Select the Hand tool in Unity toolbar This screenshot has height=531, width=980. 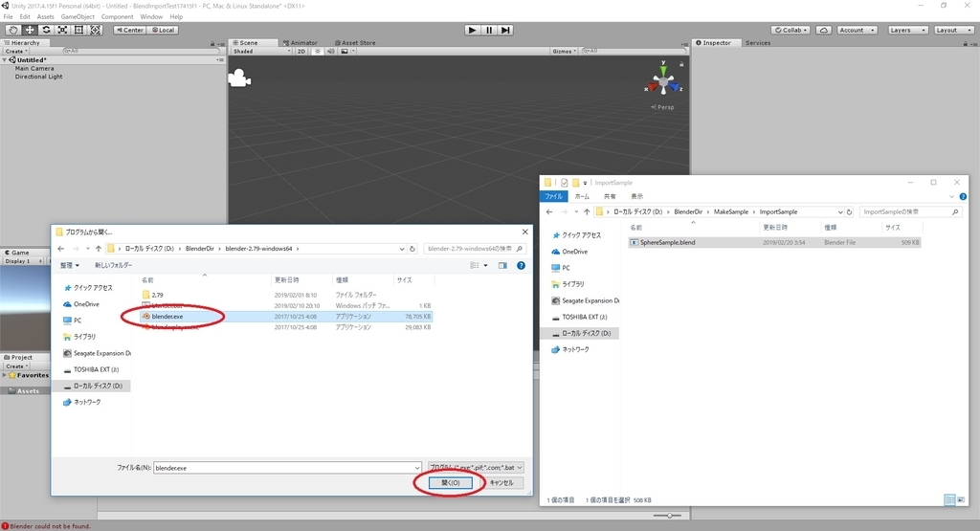point(12,30)
